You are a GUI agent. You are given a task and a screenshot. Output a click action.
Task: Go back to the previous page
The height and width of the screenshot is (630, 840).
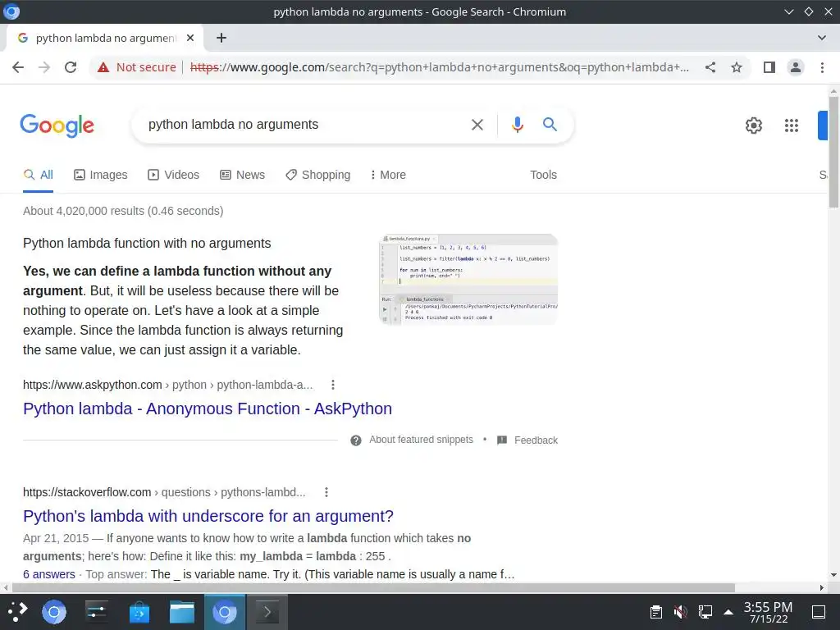pos(18,67)
